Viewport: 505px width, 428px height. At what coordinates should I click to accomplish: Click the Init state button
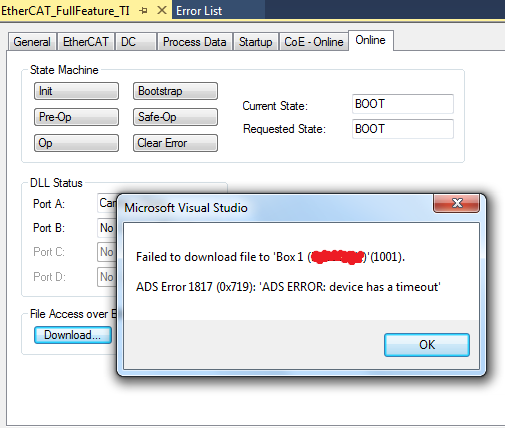pos(76,91)
